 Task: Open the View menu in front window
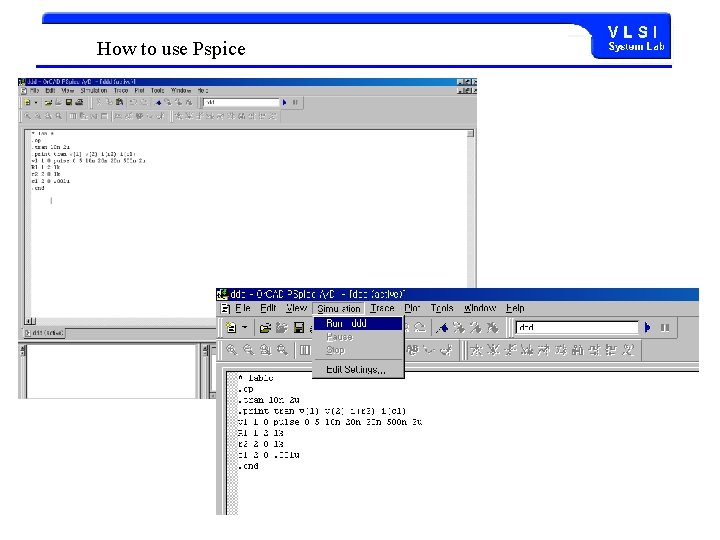tap(296, 308)
